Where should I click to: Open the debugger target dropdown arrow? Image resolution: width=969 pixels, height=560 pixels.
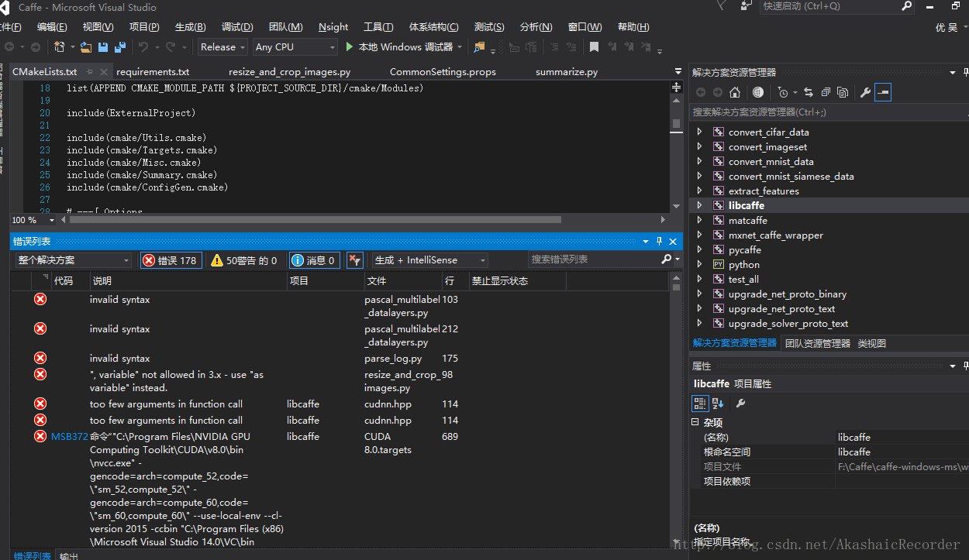tap(459, 47)
